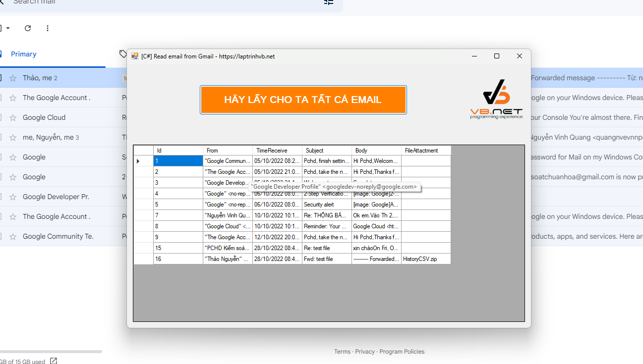The image size is (643, 364).
Task: Select the Fwd: test file subject cell
Action: (327, 259)
